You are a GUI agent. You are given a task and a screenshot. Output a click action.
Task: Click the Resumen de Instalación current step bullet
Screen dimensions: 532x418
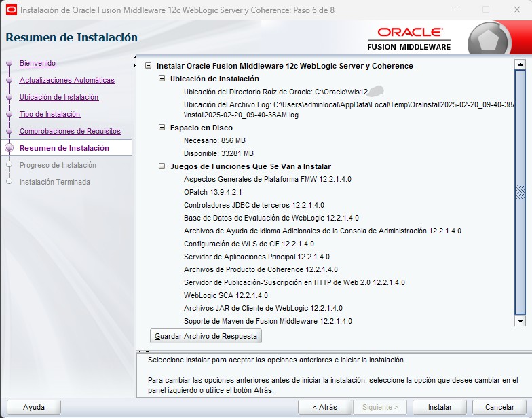tap(9, 148)
